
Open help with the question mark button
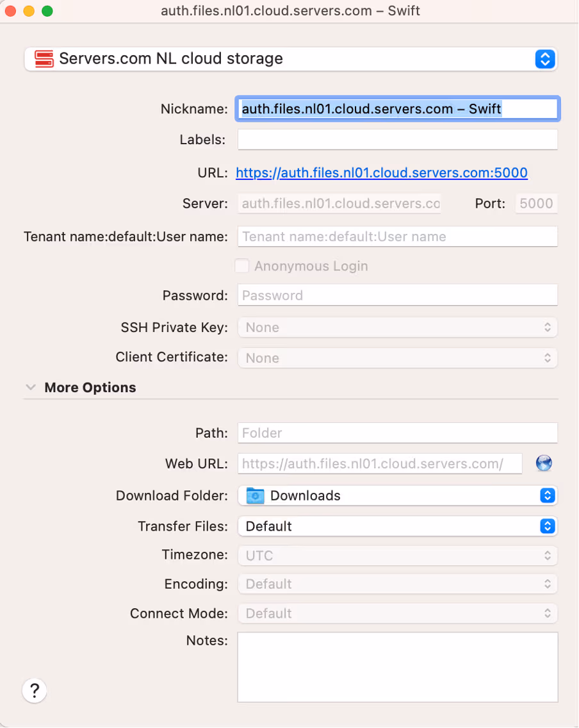(35, 691)
